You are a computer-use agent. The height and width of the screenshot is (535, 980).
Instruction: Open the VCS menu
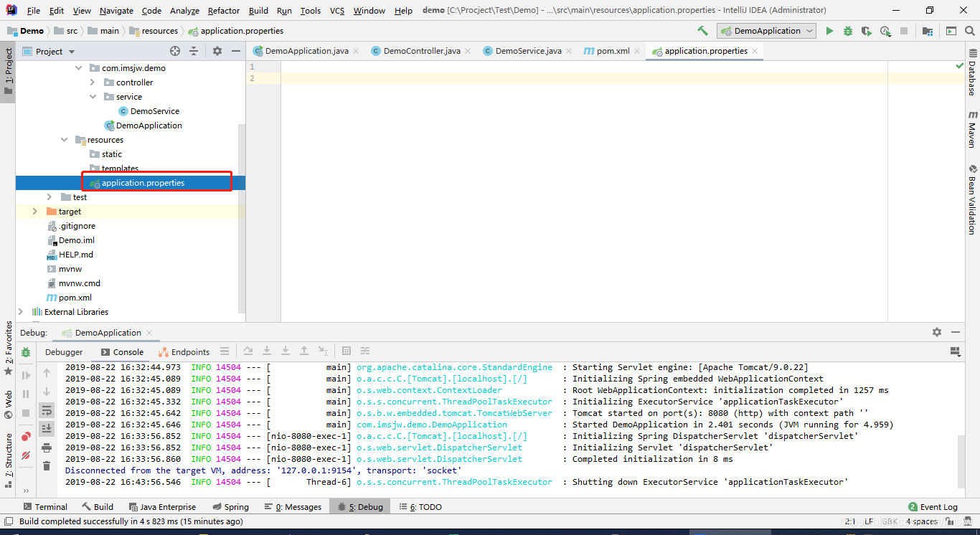coord(337,11)
